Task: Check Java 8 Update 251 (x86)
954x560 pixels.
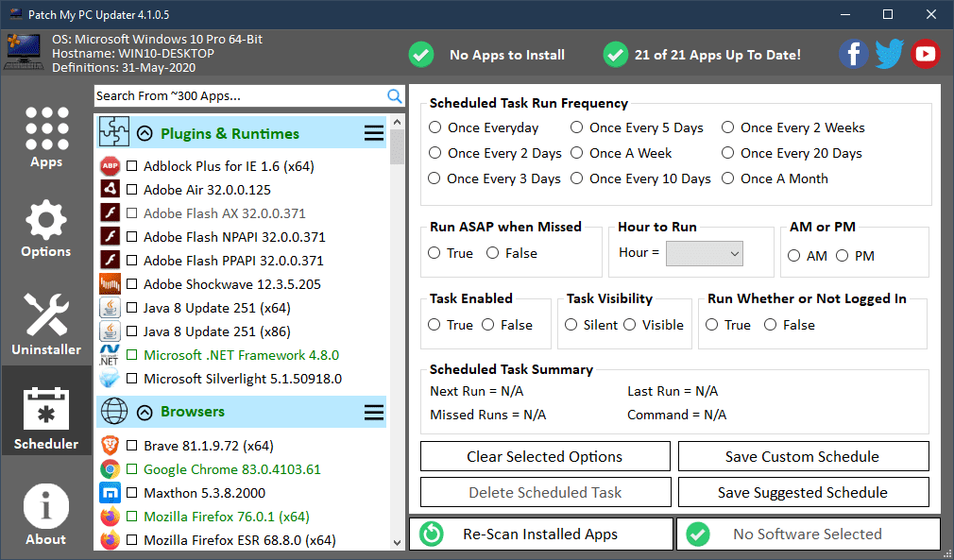Action: point(131,331)
